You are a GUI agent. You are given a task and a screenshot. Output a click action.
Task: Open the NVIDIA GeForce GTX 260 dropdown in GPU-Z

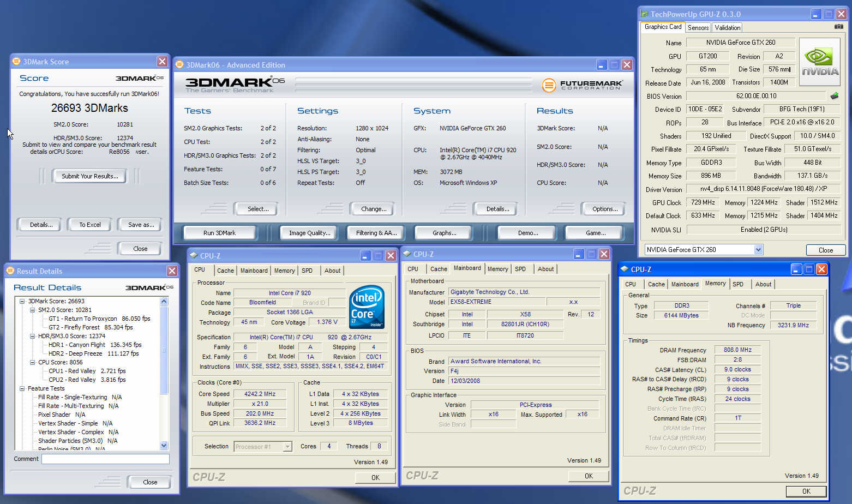[758, 250]
